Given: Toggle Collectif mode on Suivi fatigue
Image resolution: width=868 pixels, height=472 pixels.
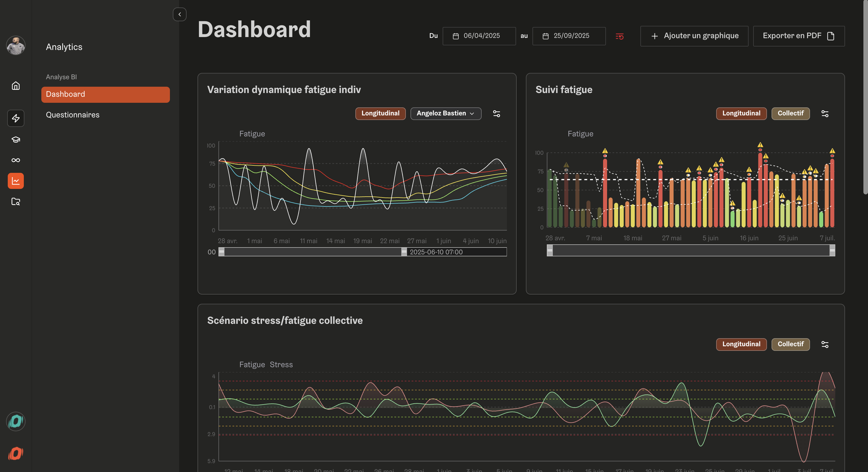Looking at the screenshot, I should 790,113.
